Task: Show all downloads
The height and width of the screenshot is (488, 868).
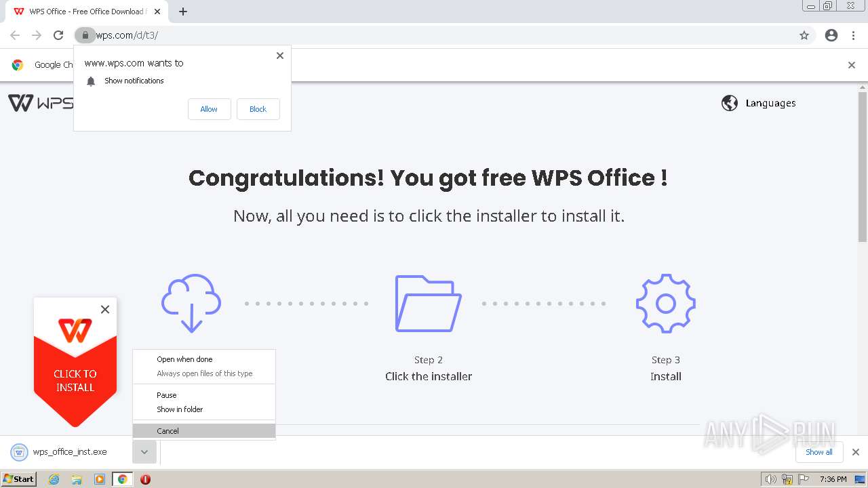Action: point(819,452)
